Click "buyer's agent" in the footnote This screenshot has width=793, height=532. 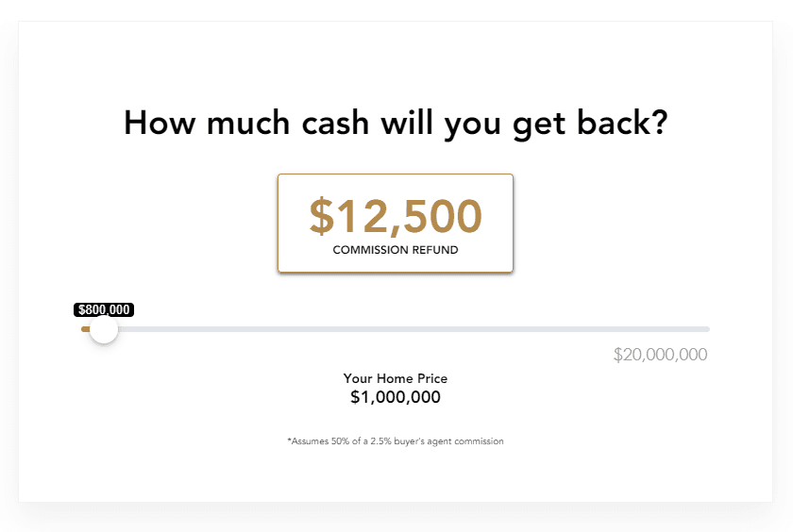pyautogui.click(x=423, y=441)
